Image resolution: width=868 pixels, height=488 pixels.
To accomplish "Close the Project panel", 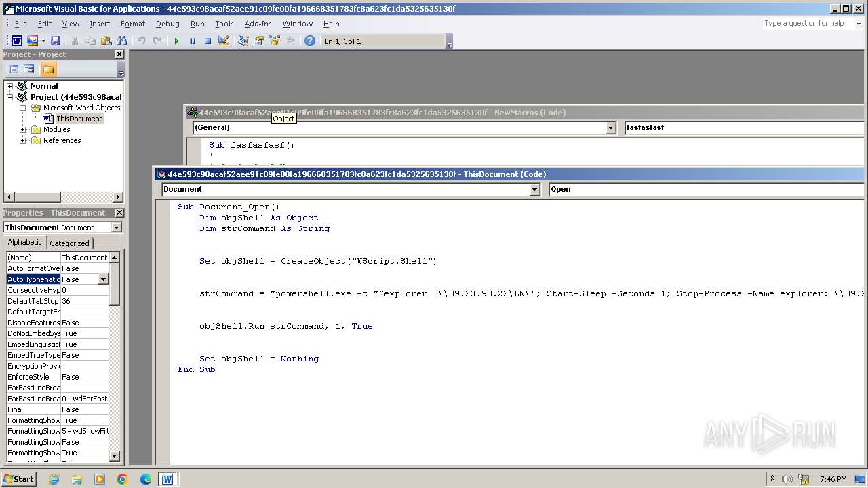I will 119,54.
